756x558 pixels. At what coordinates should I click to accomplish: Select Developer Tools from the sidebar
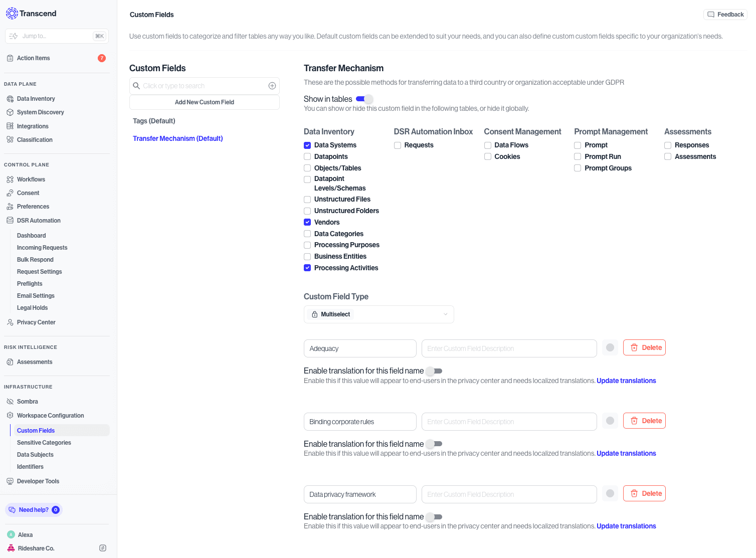point(38,481)
